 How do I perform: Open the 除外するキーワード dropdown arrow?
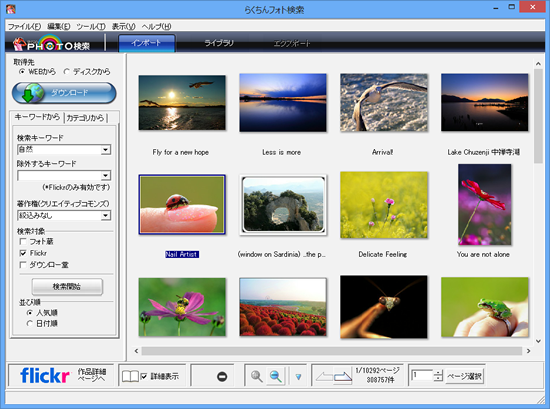[105, 175]
